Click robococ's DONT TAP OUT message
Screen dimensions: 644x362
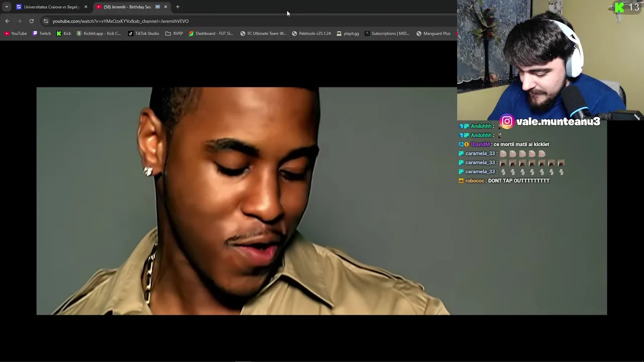pos(504,180)
